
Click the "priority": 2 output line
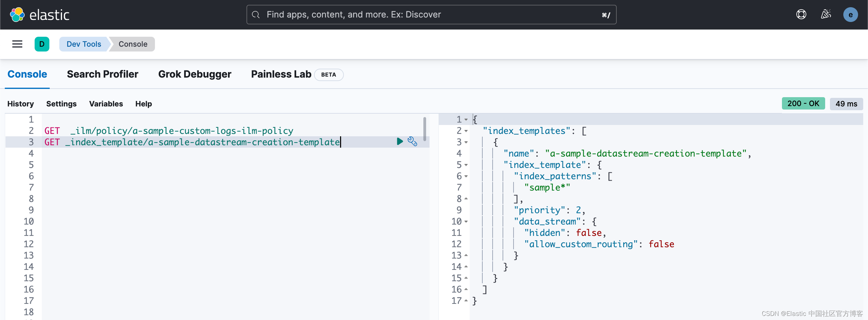click(550, 210)
